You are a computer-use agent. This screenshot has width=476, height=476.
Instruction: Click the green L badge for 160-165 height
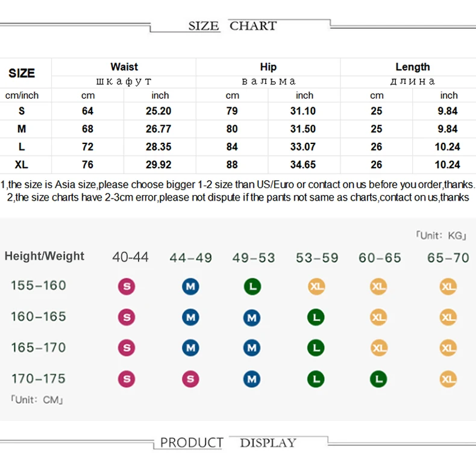click(x=316, y=317)
